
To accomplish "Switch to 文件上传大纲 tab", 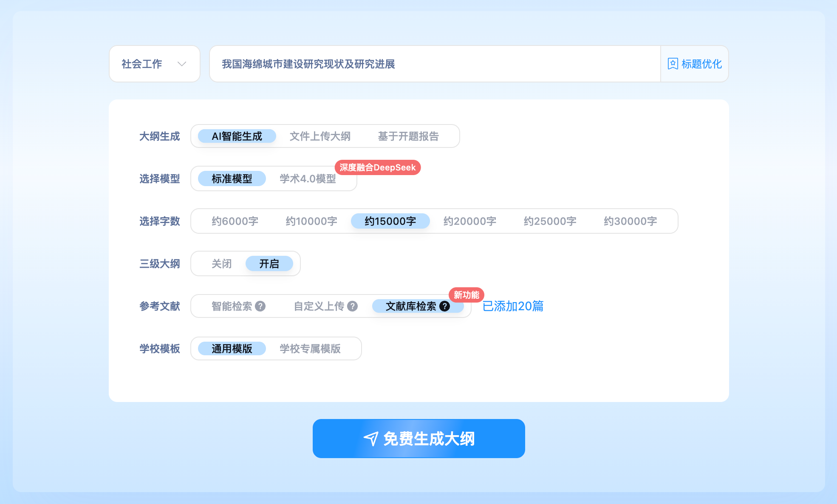I will pos(320,136).
